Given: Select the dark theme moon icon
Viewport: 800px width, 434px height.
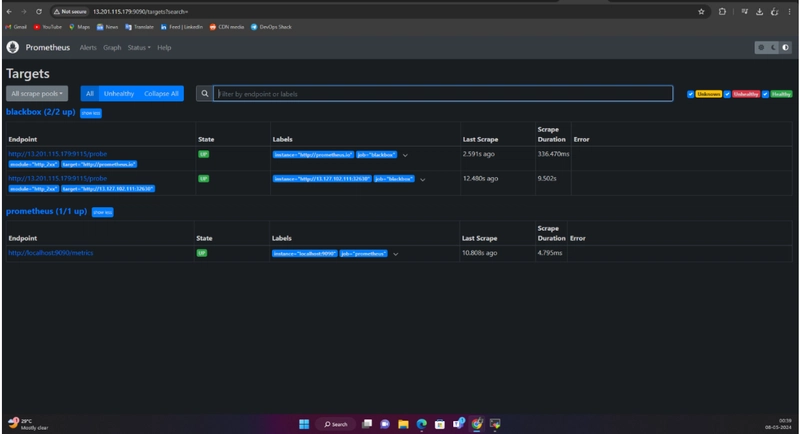Looking at the screenshot, I should 773,47.
